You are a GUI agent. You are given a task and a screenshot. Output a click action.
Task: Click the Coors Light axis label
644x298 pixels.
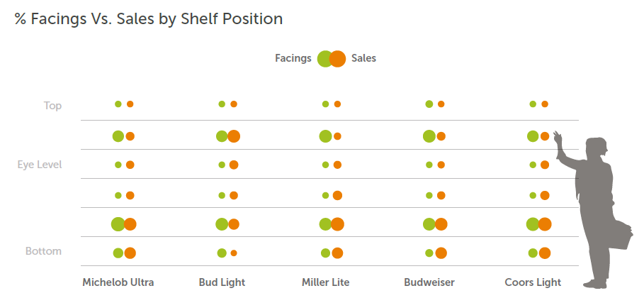[x=533, y=282]
